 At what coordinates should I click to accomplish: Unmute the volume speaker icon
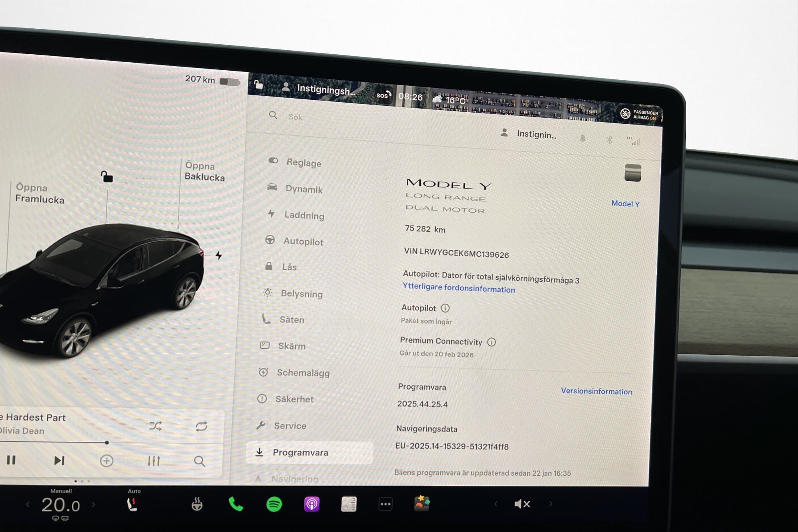522,504
